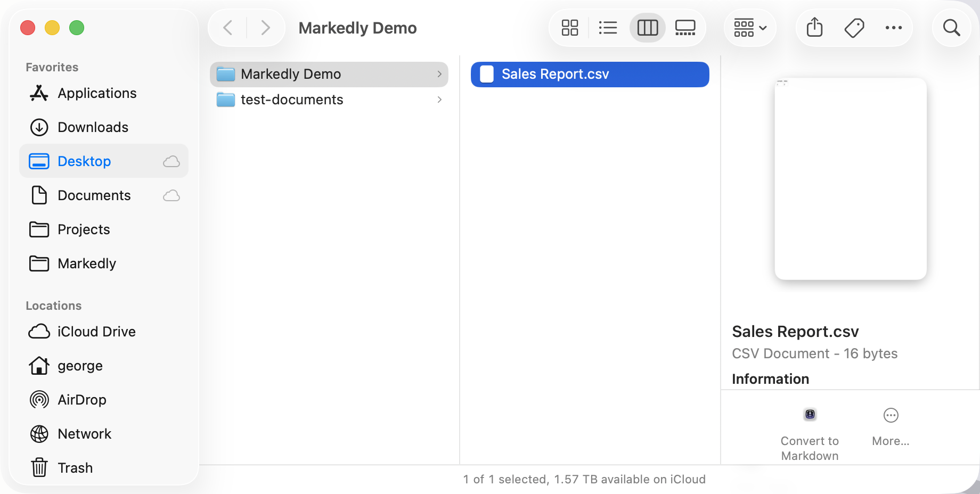Click the window title Markedly Demo

coord(357,28)
